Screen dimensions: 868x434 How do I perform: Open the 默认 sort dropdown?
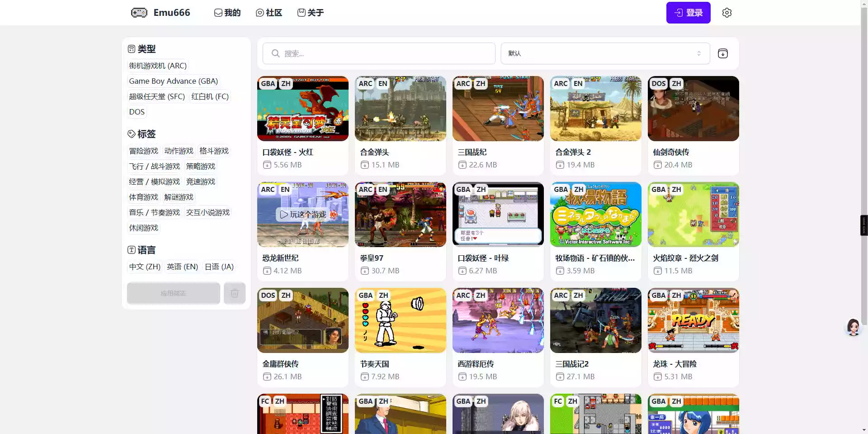[605, 53]
